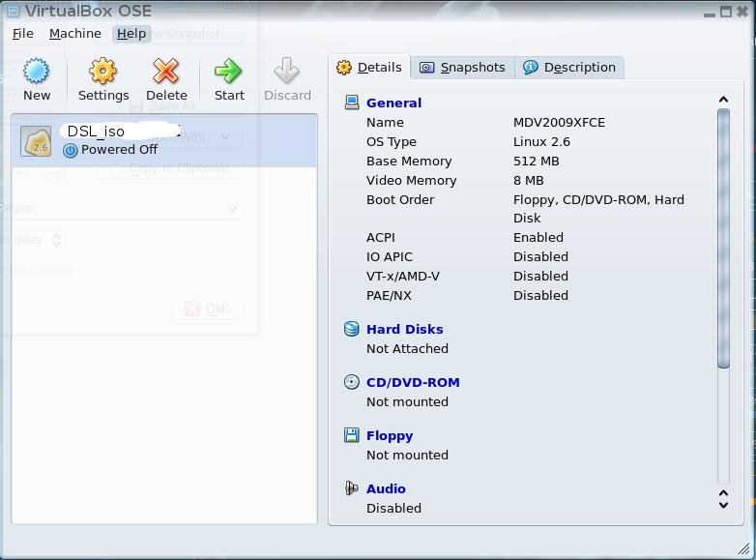Minimize the VirtualBox OSE window
756x560 pixels.
pos(710,15)
